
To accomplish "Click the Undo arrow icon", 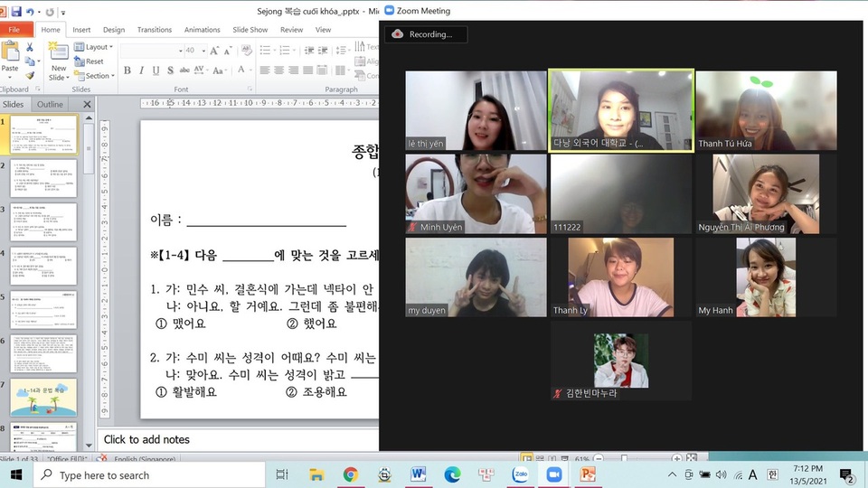I will 32,12.
